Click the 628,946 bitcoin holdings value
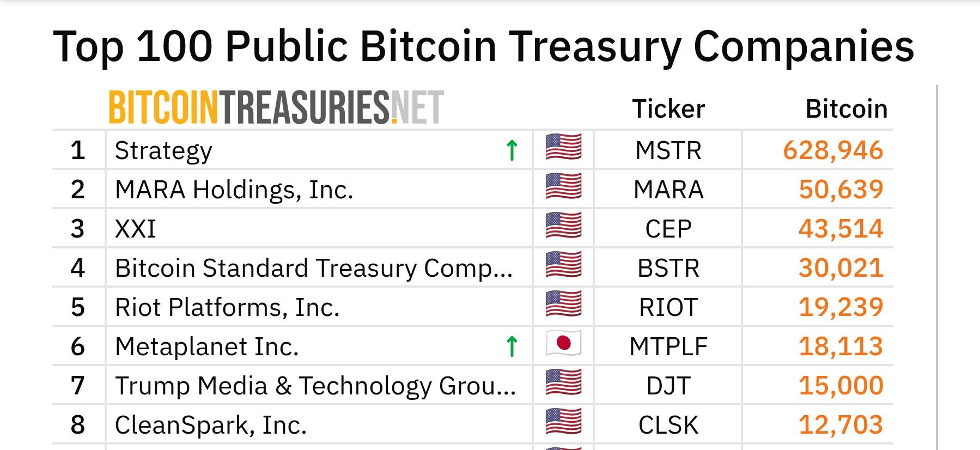Viewport: 980px width, 450px height. (x=833, y=151)
